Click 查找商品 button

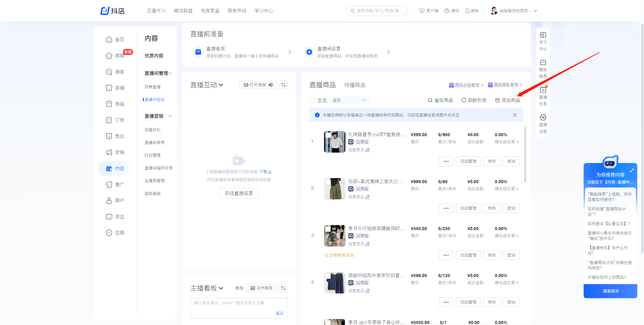click(440, 100)
